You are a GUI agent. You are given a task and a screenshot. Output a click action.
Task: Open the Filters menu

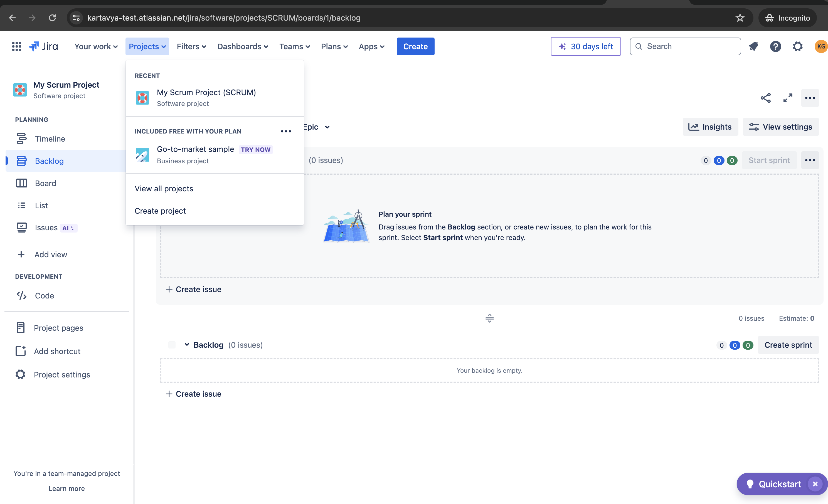(191, 46)
